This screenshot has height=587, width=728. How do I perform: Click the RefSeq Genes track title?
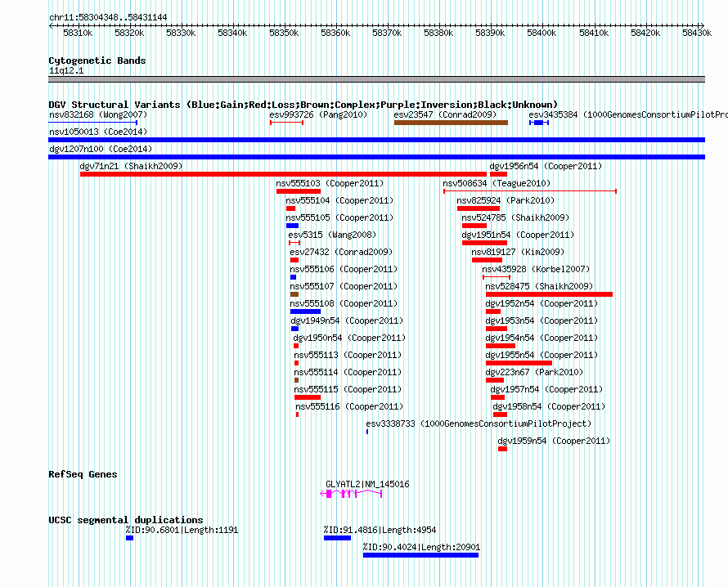pos(83,474)
